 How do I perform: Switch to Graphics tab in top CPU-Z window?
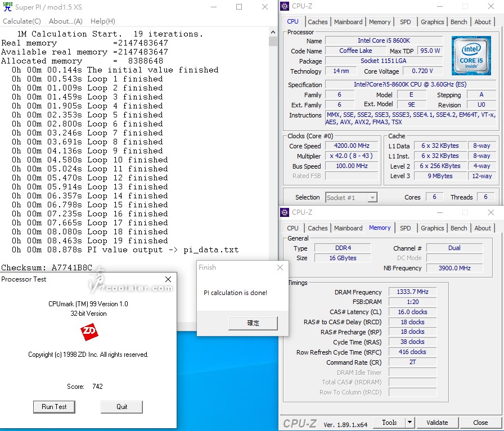tap(433, 22)
